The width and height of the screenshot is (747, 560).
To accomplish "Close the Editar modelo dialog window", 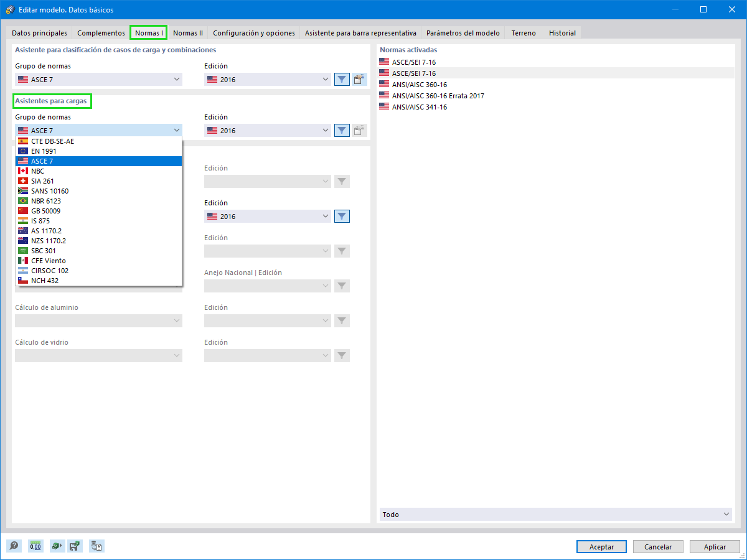I will coord(731,9).
